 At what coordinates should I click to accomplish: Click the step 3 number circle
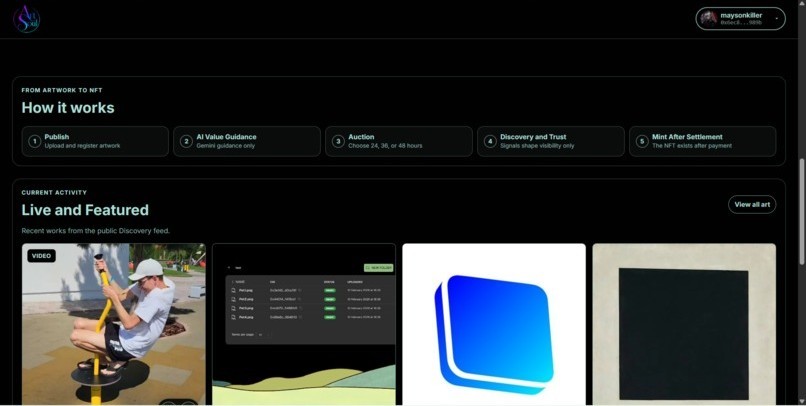coord(338,141)
